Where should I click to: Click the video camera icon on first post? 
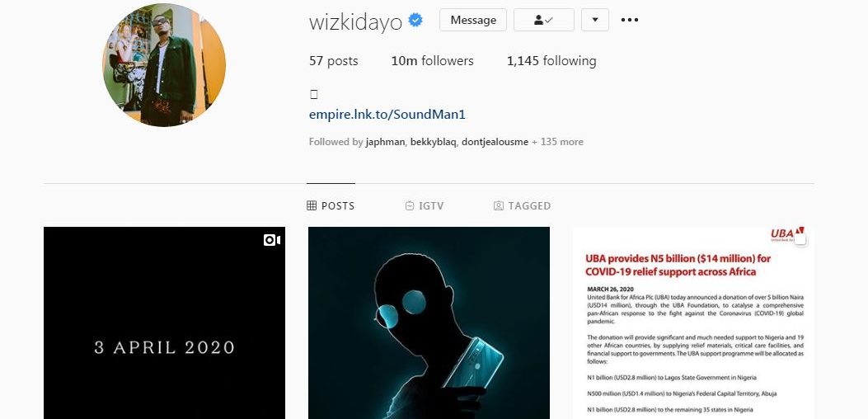point(272,240)
